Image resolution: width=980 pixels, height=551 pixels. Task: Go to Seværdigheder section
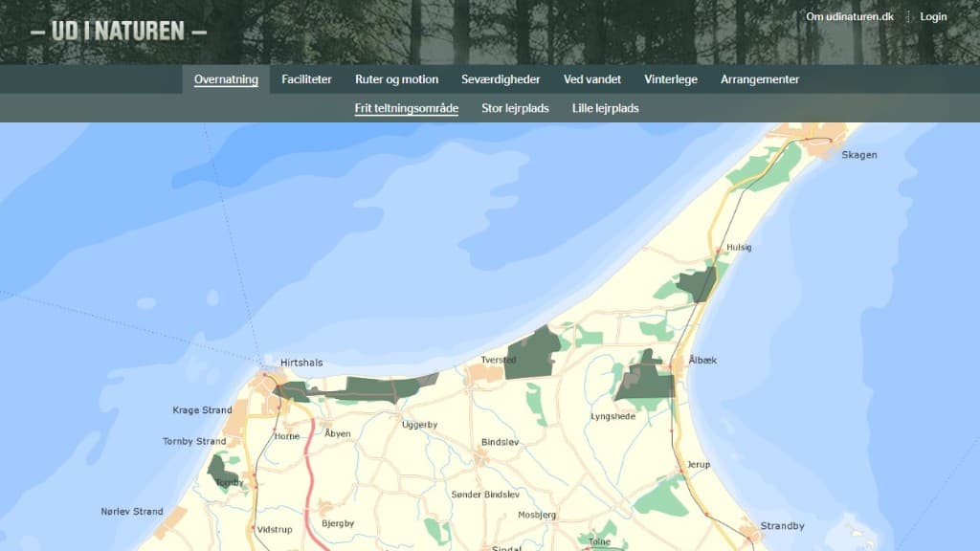[501, 79]
